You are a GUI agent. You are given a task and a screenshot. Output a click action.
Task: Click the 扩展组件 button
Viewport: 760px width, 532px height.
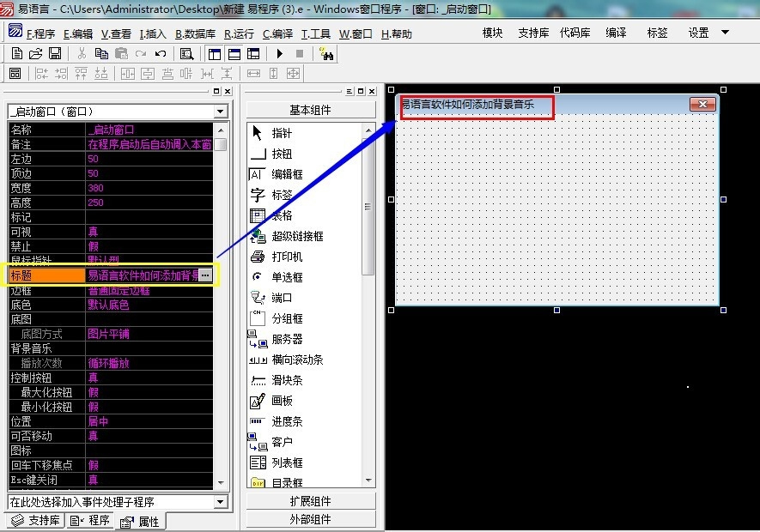tap(310, 501)
